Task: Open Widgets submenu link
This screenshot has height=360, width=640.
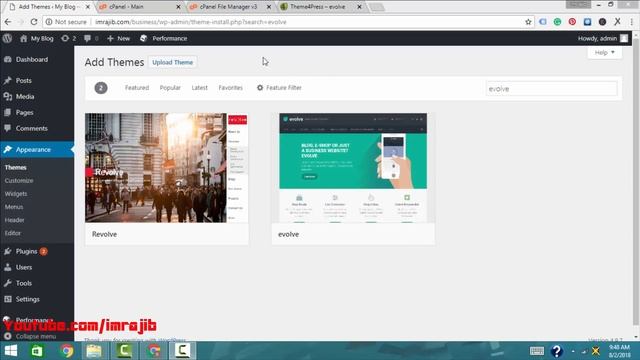Action: 16,194
